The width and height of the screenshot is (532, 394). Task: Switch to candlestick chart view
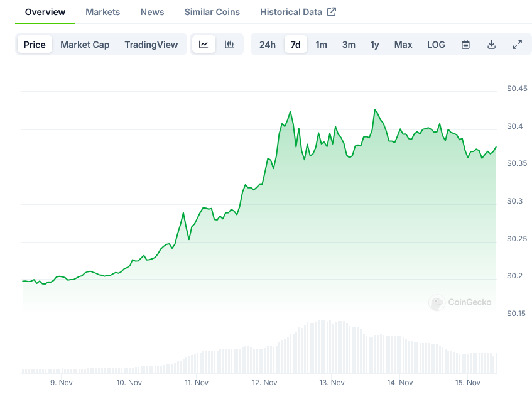click(229, 45)
